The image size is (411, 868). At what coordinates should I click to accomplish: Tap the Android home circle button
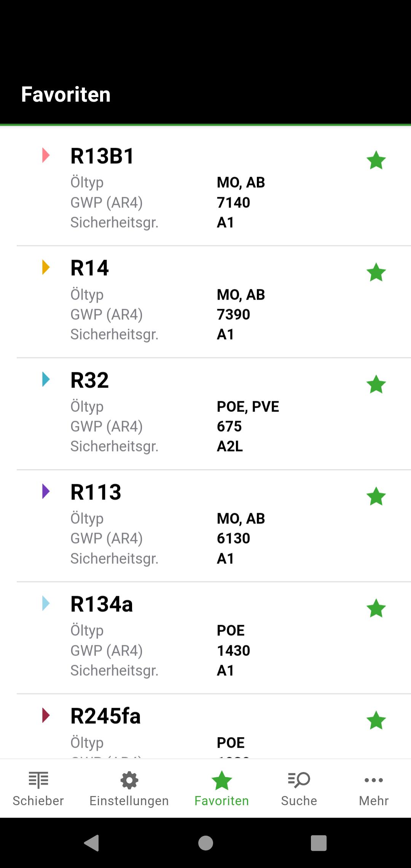[x=205, y=842]
